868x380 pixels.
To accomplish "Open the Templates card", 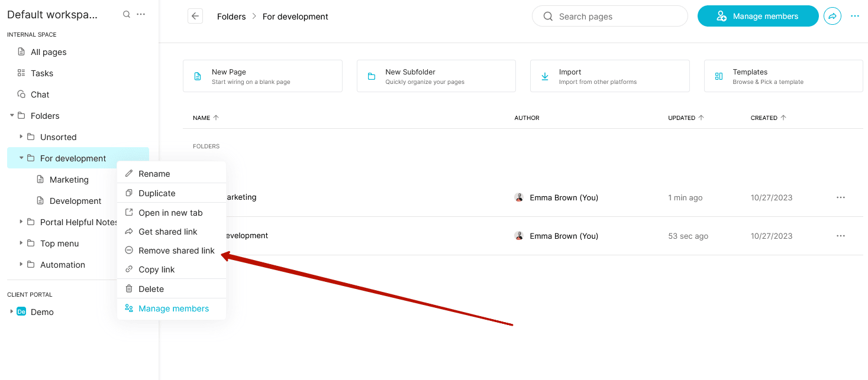I will pos(783,76).
